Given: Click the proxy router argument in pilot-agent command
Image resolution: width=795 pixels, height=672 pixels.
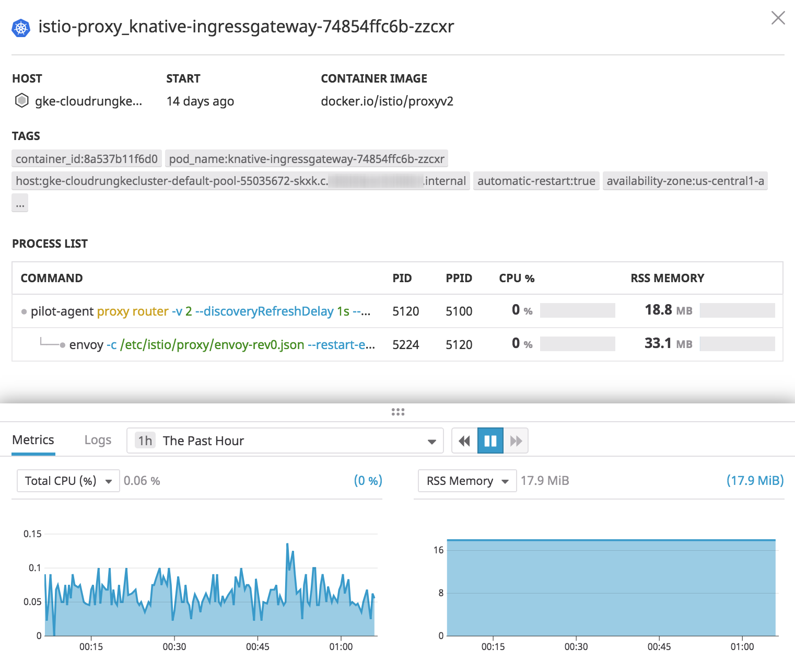Looking at the screenshot, I should click(x=132, y=311).
